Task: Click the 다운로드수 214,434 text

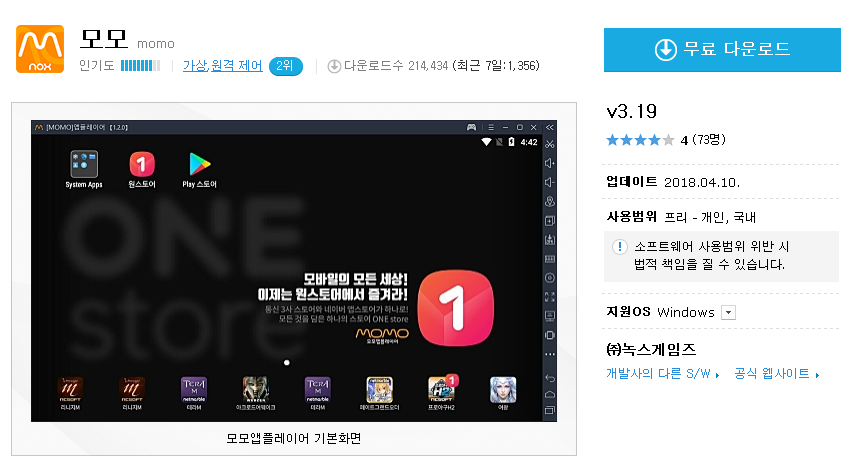Action: pos(396,66)
